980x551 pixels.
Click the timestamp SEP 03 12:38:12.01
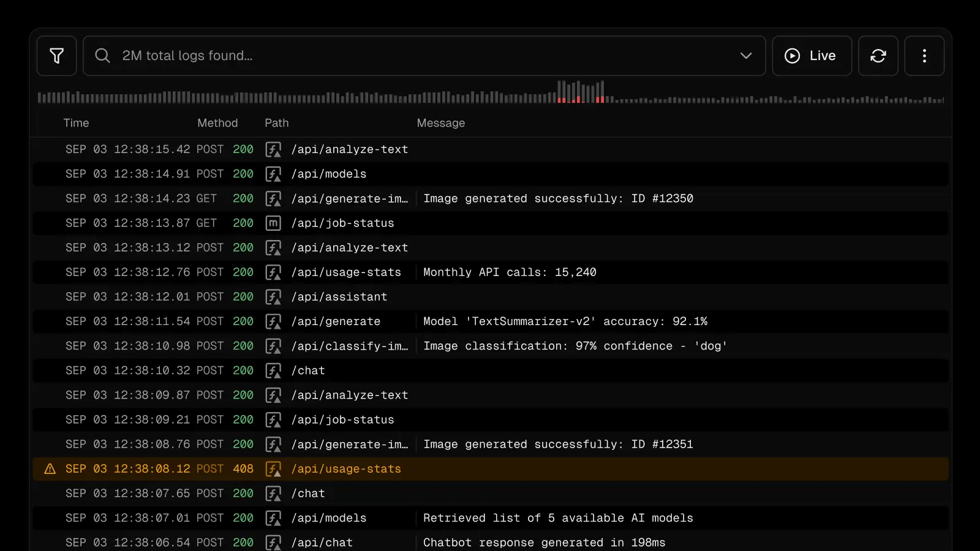tap(128, 297)
